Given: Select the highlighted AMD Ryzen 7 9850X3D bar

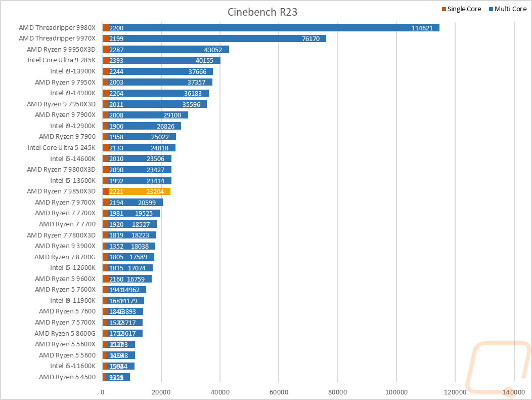Looking at the screenshot, I should [137, 191].
